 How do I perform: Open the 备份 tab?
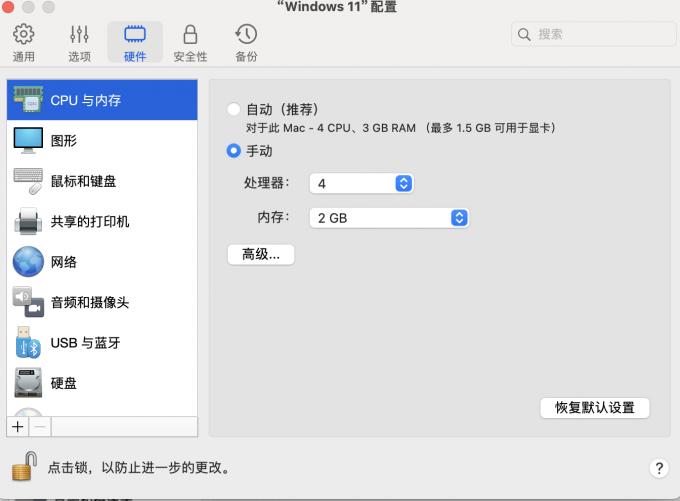point(245,43)
